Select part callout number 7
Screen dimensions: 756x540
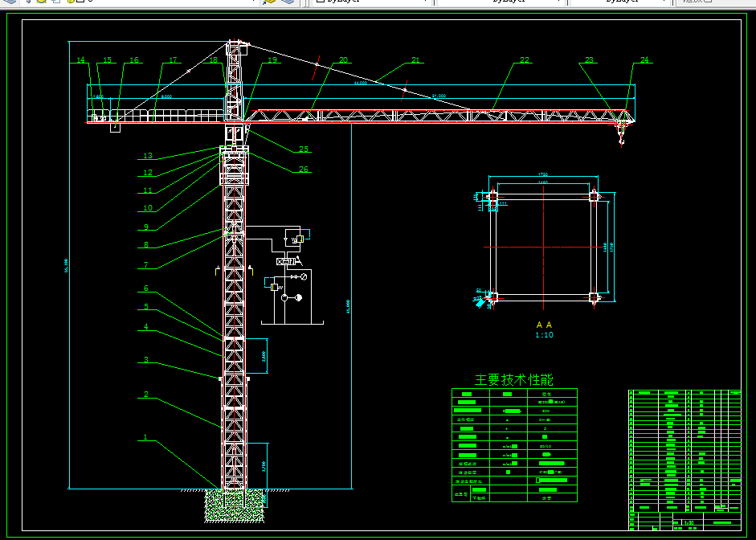(x=146, y=264)
